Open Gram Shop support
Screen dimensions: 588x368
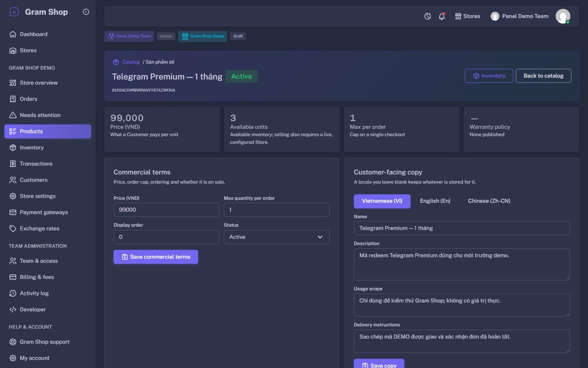click(x=48, y=342)
